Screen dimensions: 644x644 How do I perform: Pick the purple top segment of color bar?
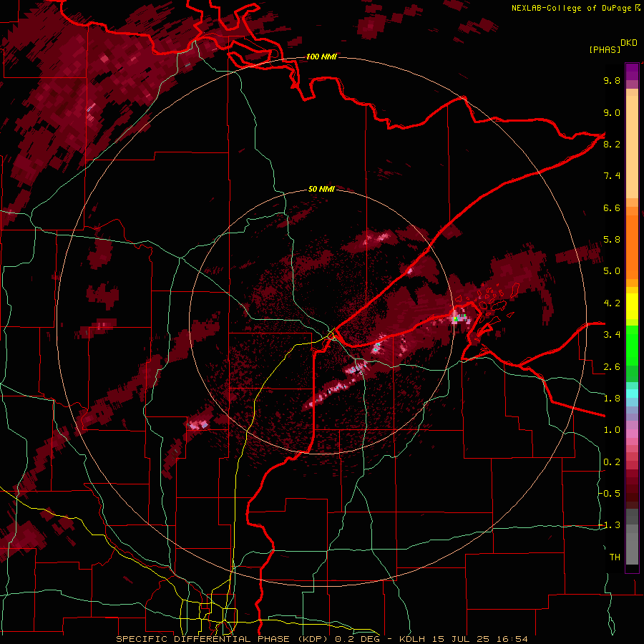[x=632, y=72]
